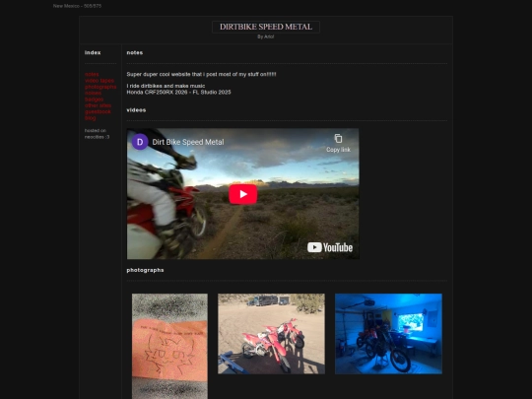Click the DIRTBIKE SPEED METAL title banner
Image resolution: width=532 pixels, height=399 pixels.
pos(266,27)
